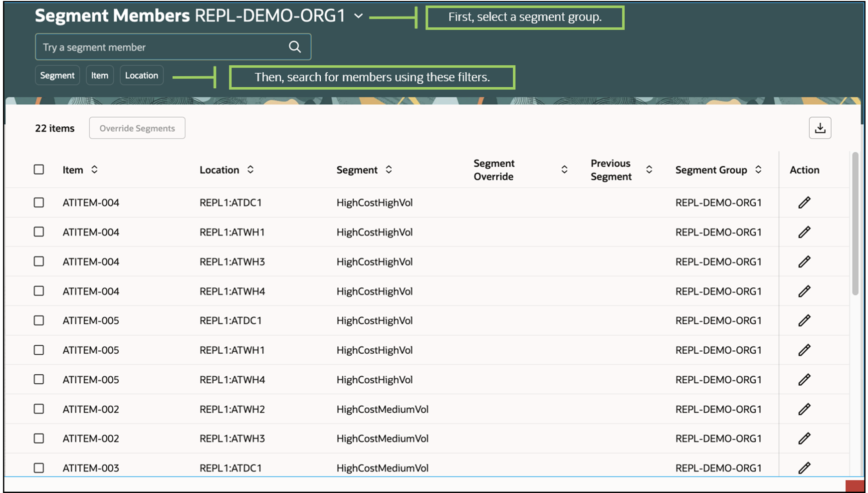This screenshot has width=868, height=493.
Task: Click the REPL-DEMO-ORG1 title text
Action: [x=270, y=16]
